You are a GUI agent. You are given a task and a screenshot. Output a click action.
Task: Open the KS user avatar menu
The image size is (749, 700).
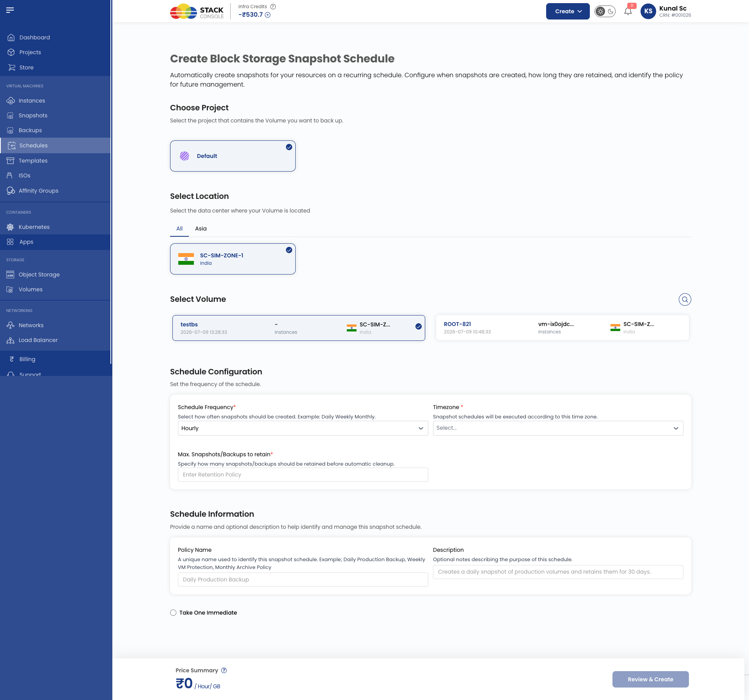[648, 11]
